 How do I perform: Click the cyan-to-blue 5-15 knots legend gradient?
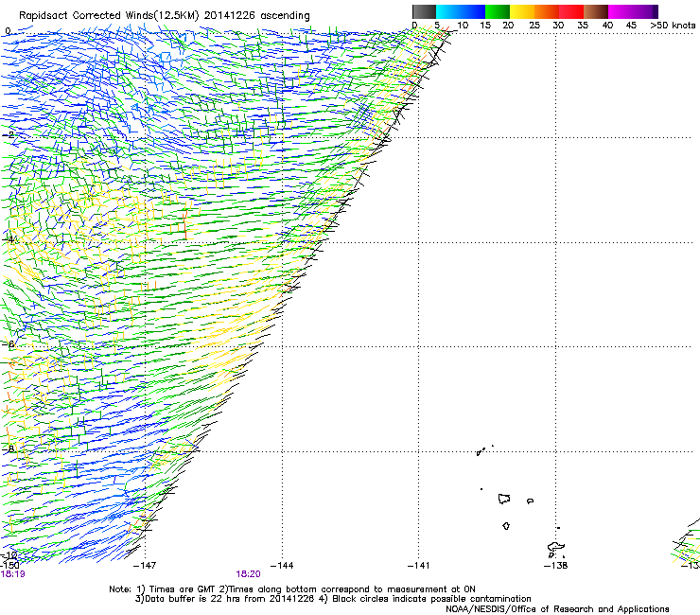(461, 11)
